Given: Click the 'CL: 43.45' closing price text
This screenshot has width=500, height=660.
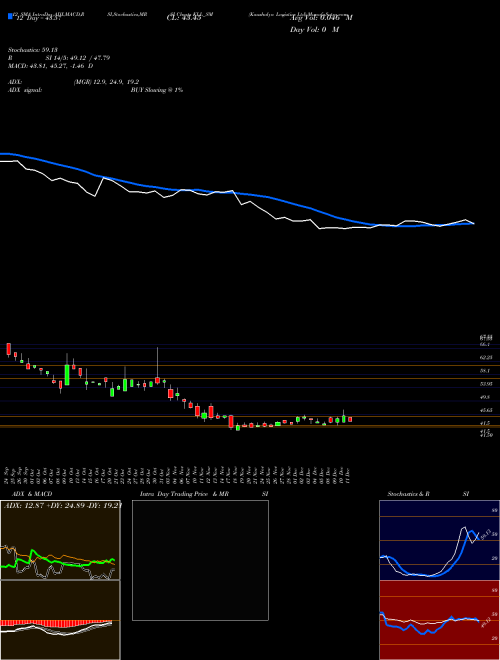Looking at the screenshot, I should (184, 18).
